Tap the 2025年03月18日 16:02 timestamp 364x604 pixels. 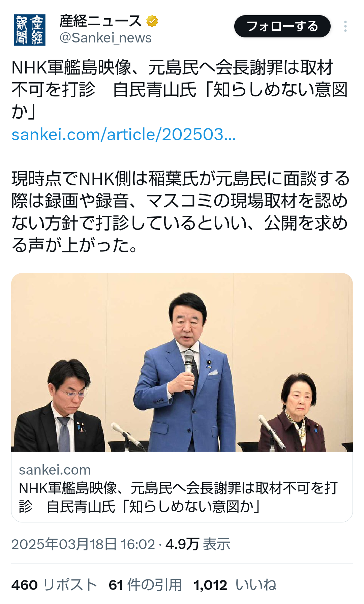[x=83, y=544]
